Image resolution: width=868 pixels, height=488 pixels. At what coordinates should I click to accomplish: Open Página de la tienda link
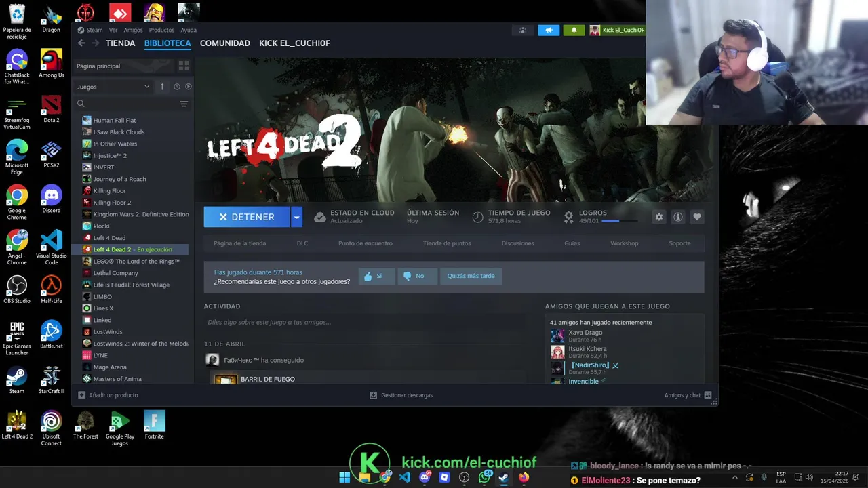point(239,243)
